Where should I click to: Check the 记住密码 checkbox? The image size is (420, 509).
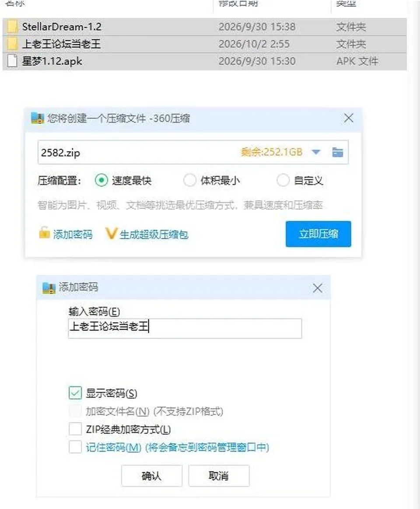point(75,447)
